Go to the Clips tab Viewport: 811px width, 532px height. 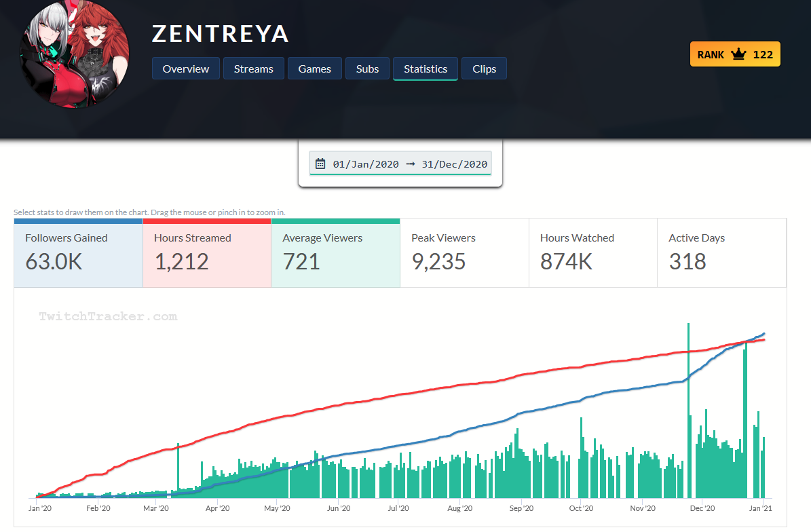pyautogui.click(x=484, y=69)
